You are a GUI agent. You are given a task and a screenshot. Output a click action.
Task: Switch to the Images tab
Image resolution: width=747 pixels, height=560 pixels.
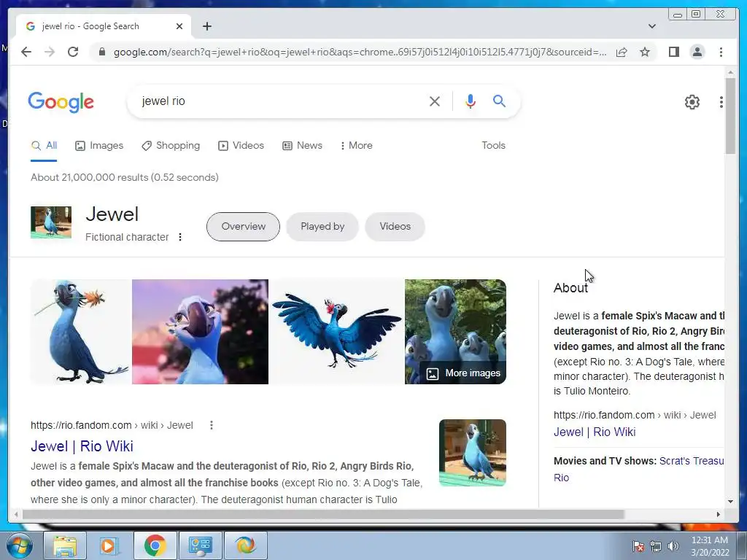tap(99, 146)
